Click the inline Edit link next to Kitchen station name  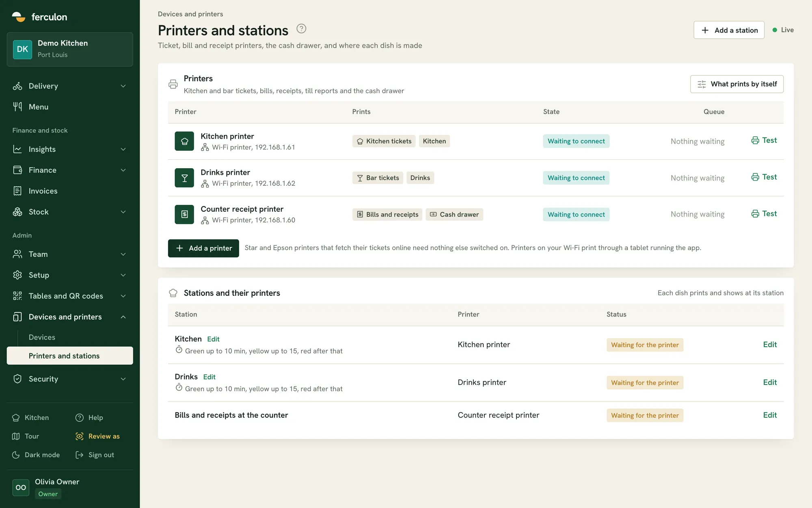[213, 339]
